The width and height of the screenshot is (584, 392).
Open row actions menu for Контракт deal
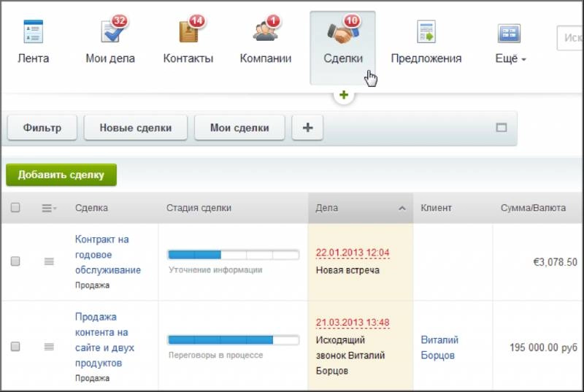(x=49, y=261)
